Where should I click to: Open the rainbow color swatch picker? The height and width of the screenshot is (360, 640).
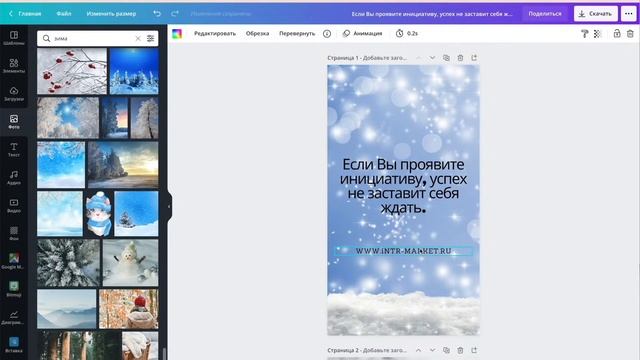click(x=177, y=33)
